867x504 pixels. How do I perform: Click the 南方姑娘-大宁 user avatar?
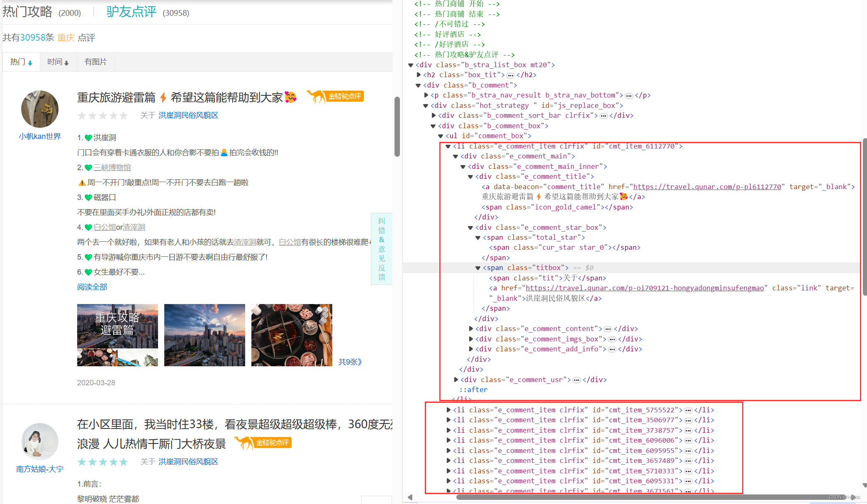point(40,441)
